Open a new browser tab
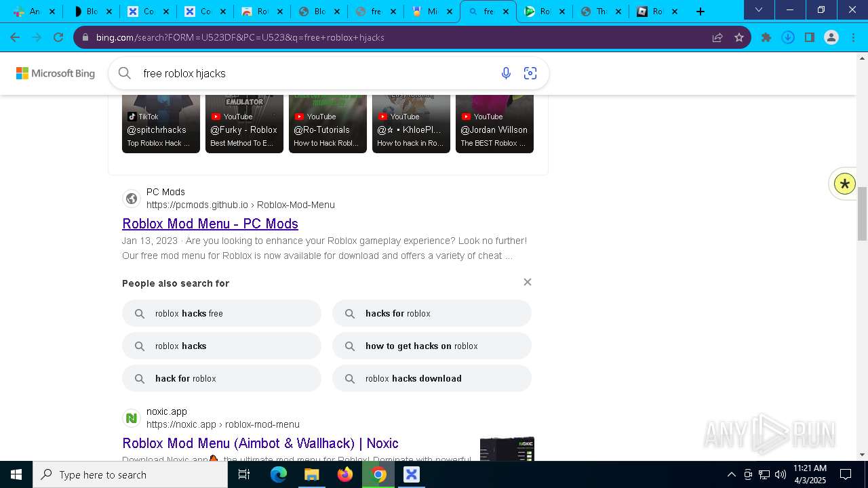 click(x=701, y=12)
